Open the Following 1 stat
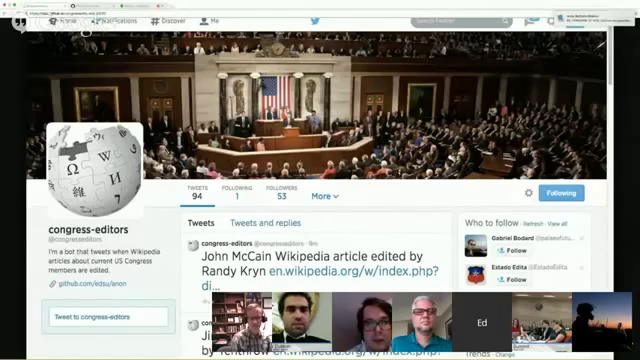The height and width of the screenshot is (360, 640). click(x=237, y=193)
